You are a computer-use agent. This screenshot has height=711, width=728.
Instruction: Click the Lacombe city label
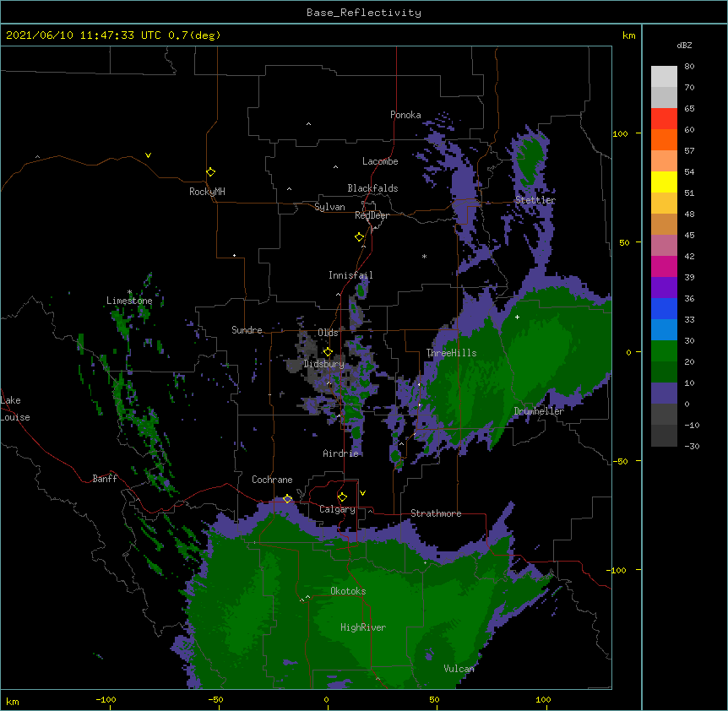[380, 161]
